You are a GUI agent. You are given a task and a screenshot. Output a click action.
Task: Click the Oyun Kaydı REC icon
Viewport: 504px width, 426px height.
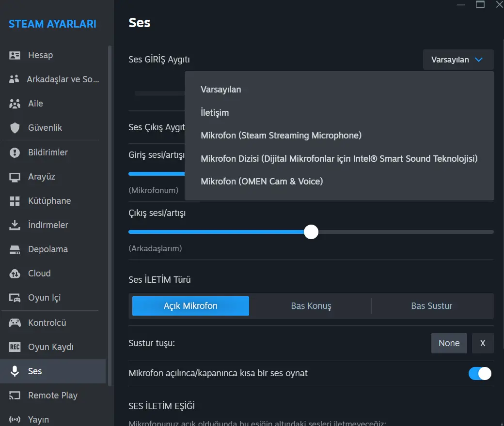click(x=15, y=347)
